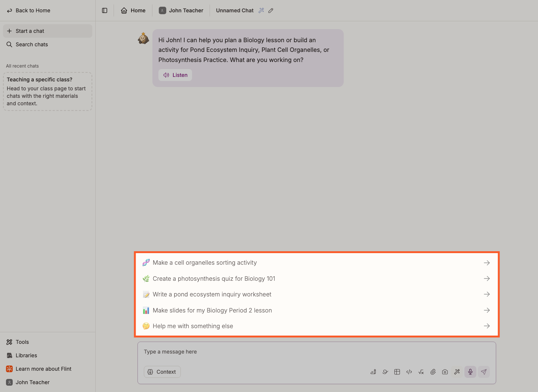The image size is (538, 392).
Task: Click the Flint mascot avatar beside the greeting
Action: (x=143, y=38)
